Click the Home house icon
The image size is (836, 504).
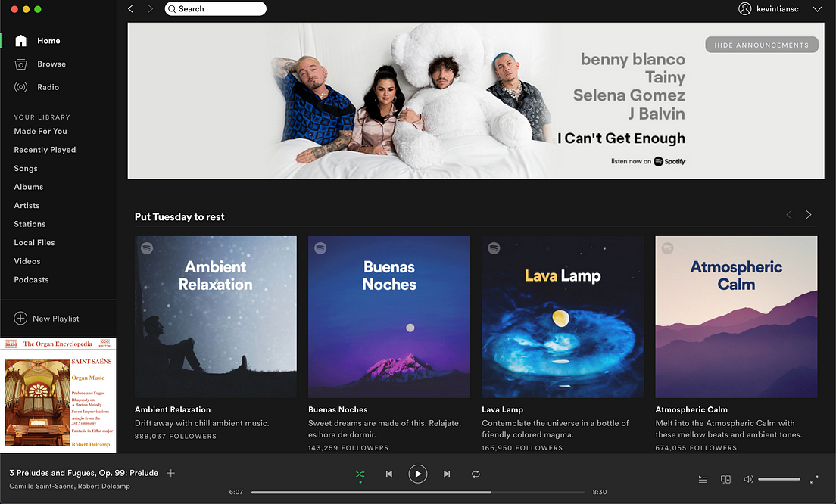click(x=20, y=41)
